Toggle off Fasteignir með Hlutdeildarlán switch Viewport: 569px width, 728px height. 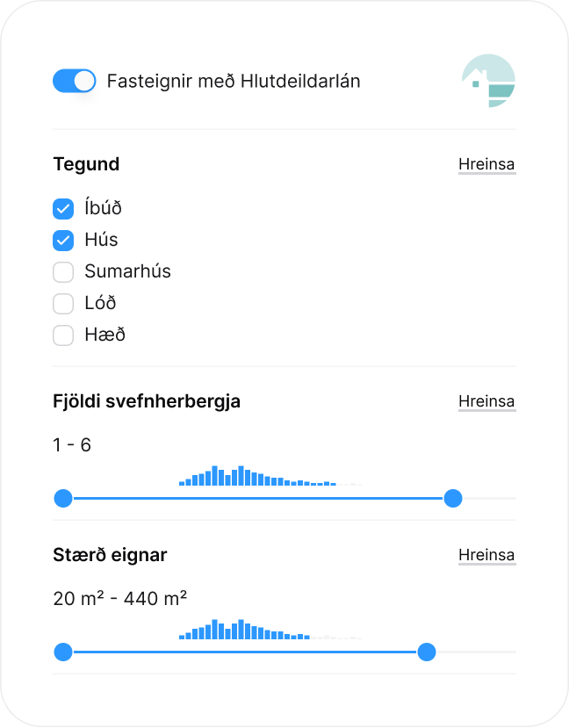pos(74,82)
